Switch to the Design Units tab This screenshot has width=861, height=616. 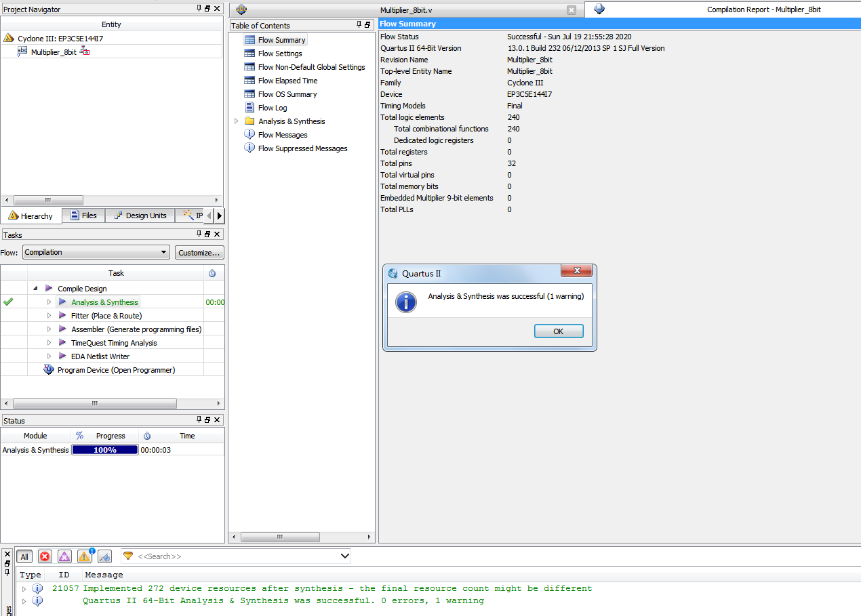tap(140, 215)
